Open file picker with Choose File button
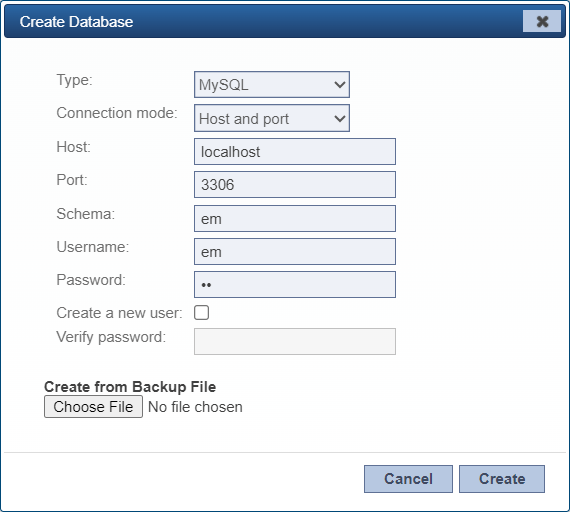Viewport: 570px width, 512px height. 93,407
